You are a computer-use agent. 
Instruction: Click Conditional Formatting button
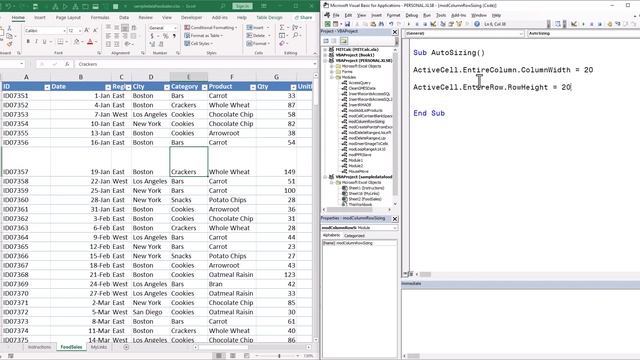coord(211,27)
